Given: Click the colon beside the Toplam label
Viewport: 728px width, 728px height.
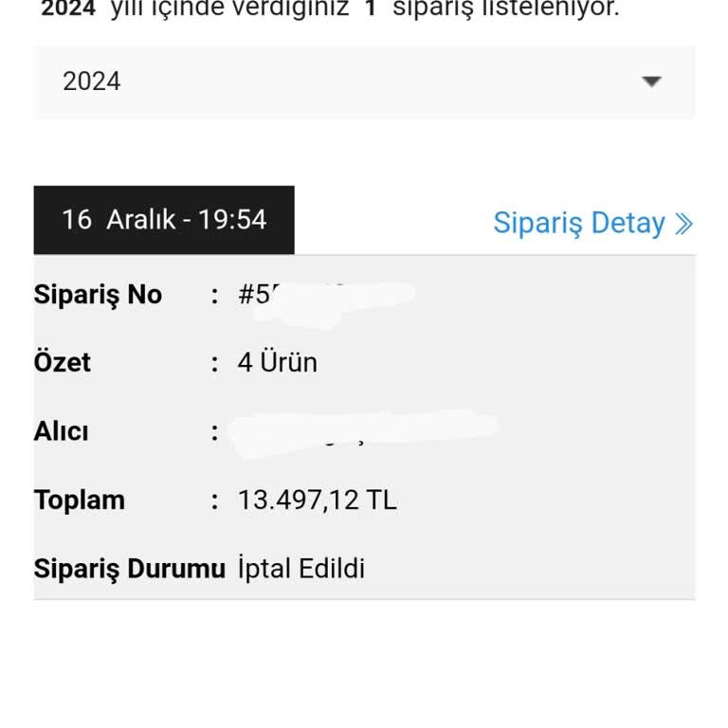Looking at the screenshot, I should (x=215, y=500).
